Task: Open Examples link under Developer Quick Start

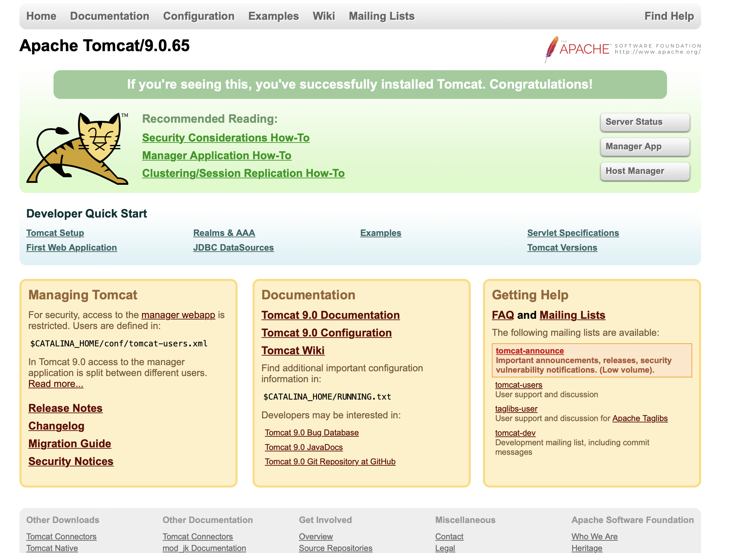Action: [381, 233]
